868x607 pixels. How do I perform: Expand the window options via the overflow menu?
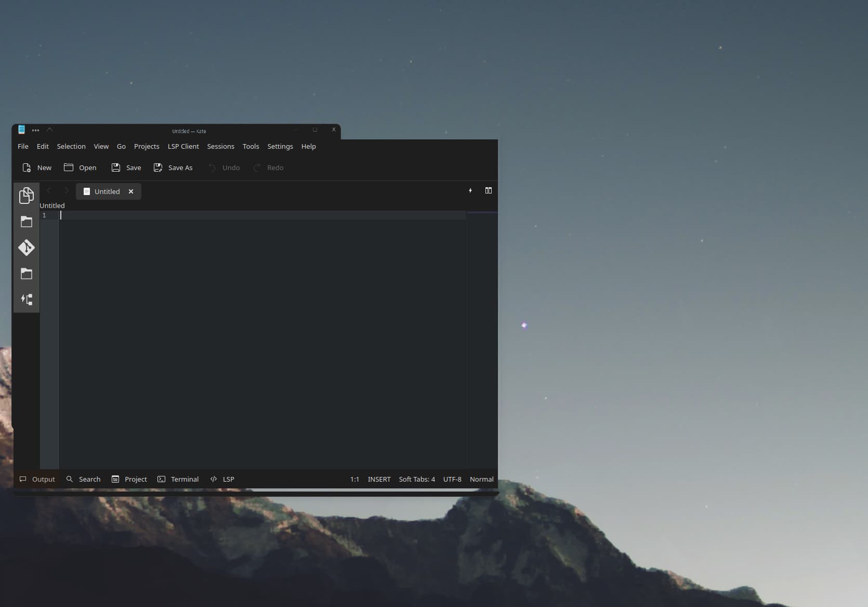coord(35,130)
